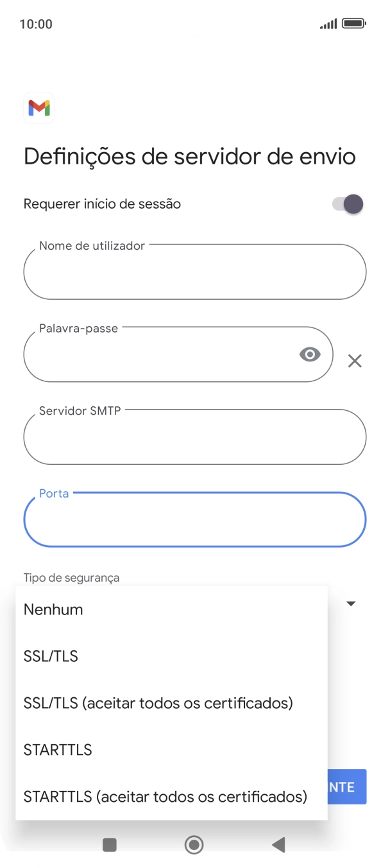390x868 pixels.
Task: Tap the back triangle navigation icon
Action: [x=278, y=846]
